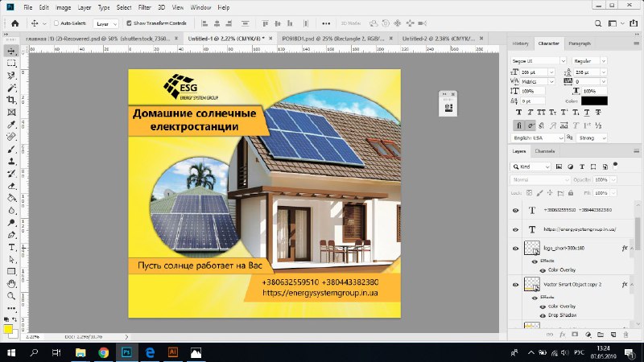This screenshot has width=644, height=362.
Task: Hide the logo_short layer
Action: pyautogui.click(x=515, y=249)
